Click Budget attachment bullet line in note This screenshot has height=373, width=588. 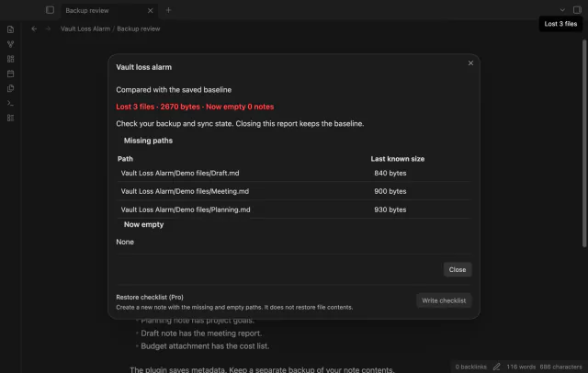[x=205, y=346]
